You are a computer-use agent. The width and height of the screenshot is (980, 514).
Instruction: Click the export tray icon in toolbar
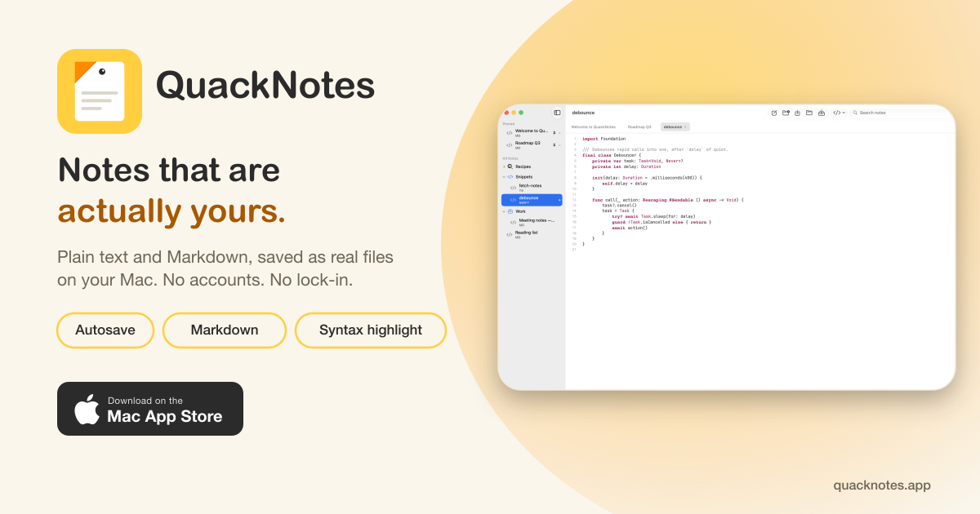pyautogui.click(x=822, y=113)
